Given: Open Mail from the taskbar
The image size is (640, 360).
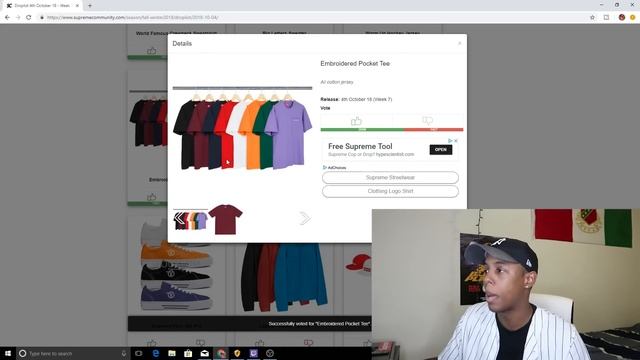Looking at the screenshot, I should (204, 353).
